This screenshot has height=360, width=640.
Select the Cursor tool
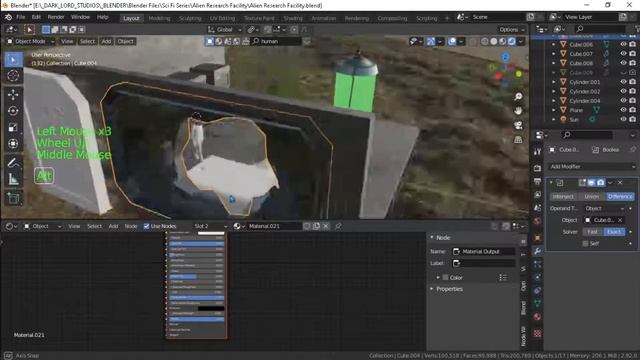(x=13, y=76)
